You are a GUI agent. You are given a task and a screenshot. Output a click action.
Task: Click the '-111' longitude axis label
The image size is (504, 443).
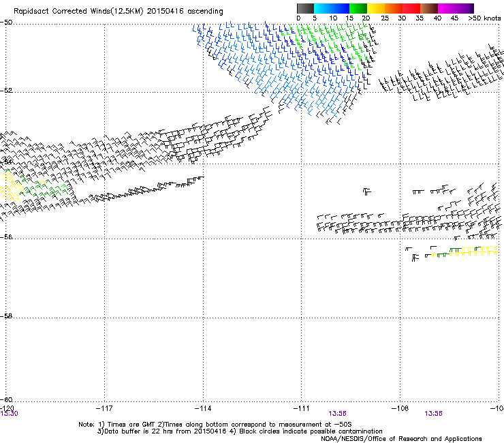[x=301, y=408]
